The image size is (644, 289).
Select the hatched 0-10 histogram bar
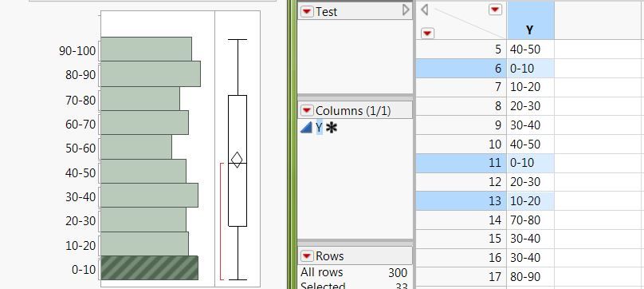point(150,268)
